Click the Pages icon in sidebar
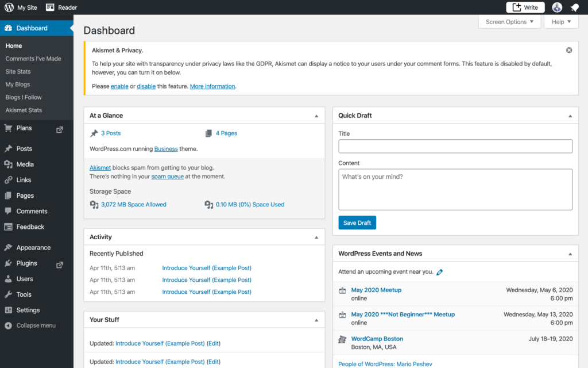 [8, 195]
